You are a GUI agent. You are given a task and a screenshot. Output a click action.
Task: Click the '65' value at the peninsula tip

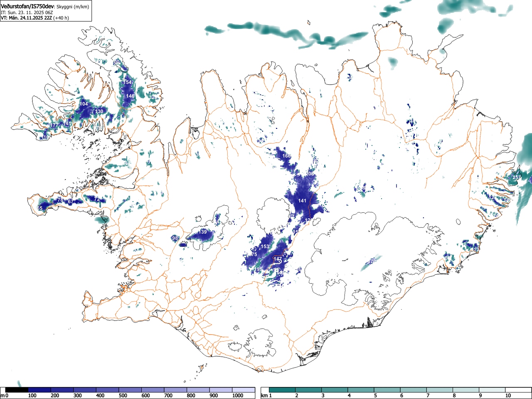[40, 208]
